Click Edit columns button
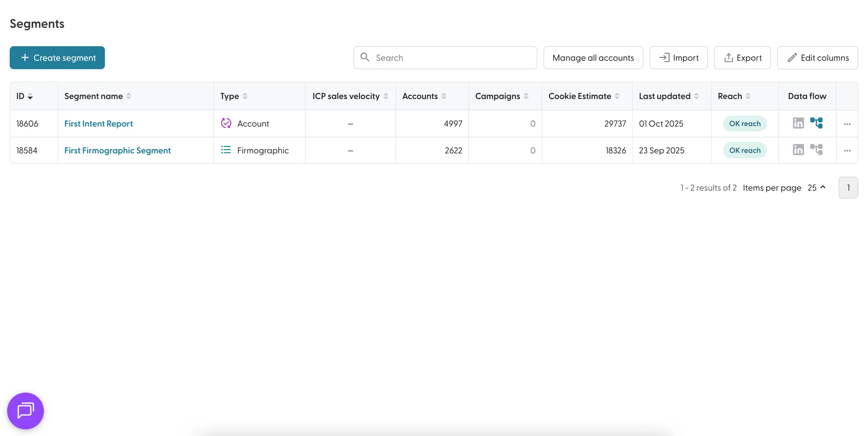868x436 pixels. click(817, 57)
